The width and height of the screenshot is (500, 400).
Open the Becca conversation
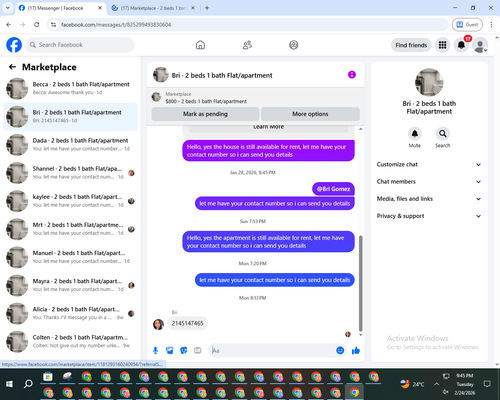point(70,89)
